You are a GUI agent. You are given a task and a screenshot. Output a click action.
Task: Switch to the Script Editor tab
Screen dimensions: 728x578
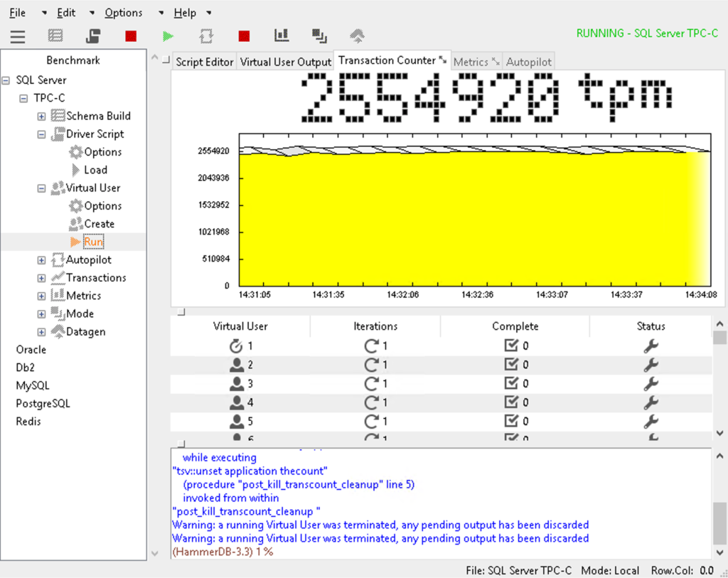coord(204,62)
